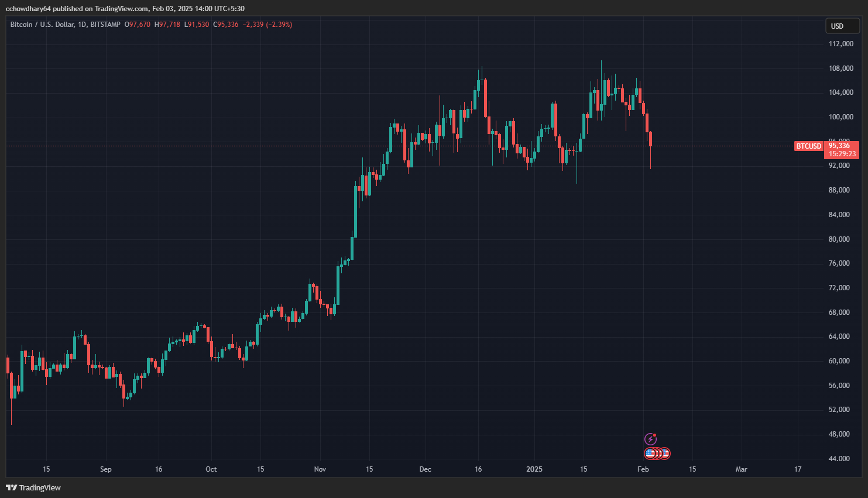
Task: Click the red notification dot on the lightning icon
Action: click(x=655, y=435)
